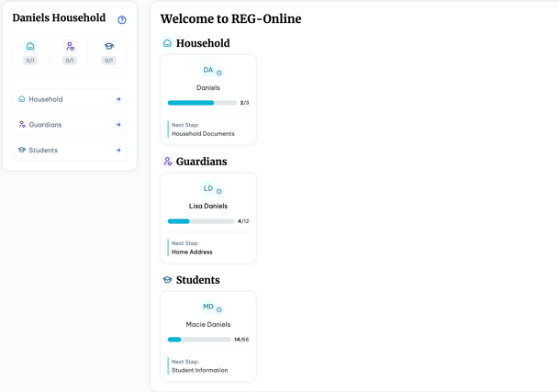The width and height of the screenshot is (559, 392).
Task: Open the Student Information next step
Action: coord(199,371)
